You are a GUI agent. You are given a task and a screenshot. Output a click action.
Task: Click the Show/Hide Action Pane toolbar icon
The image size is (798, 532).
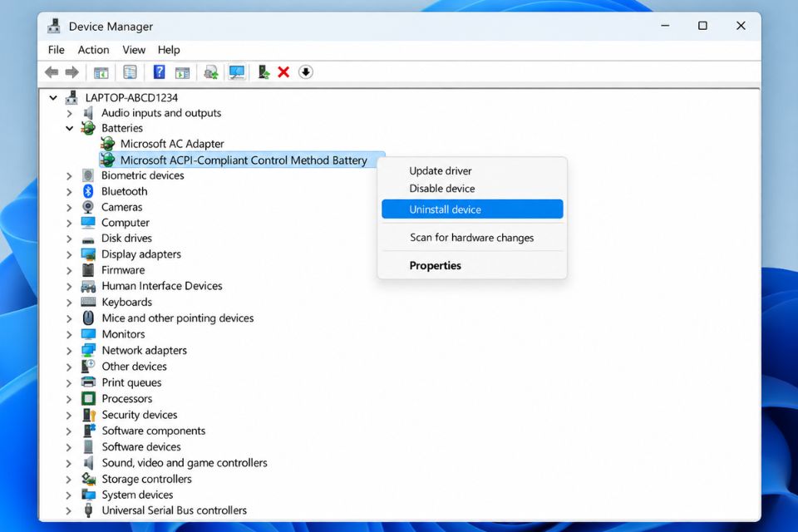click(x=182, y=72)
